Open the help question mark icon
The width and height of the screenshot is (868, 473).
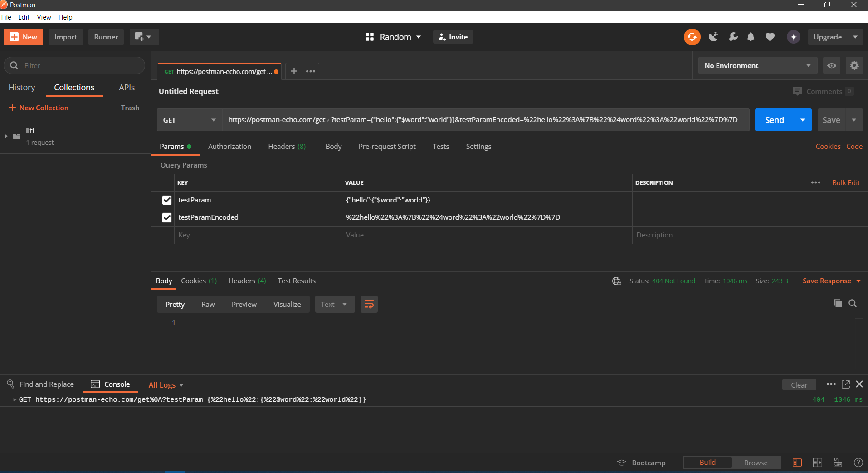coord(858,463)
